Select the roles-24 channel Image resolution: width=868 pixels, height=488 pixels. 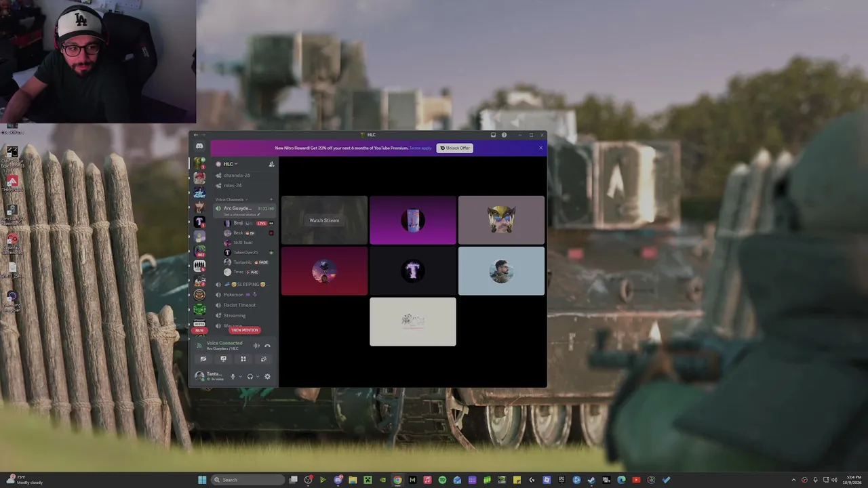[233, 185]
